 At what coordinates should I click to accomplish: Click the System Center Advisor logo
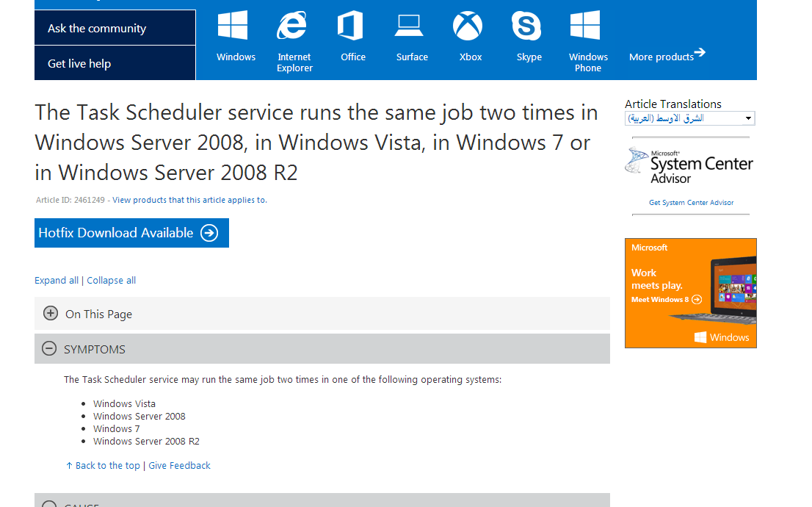point(689,166)
